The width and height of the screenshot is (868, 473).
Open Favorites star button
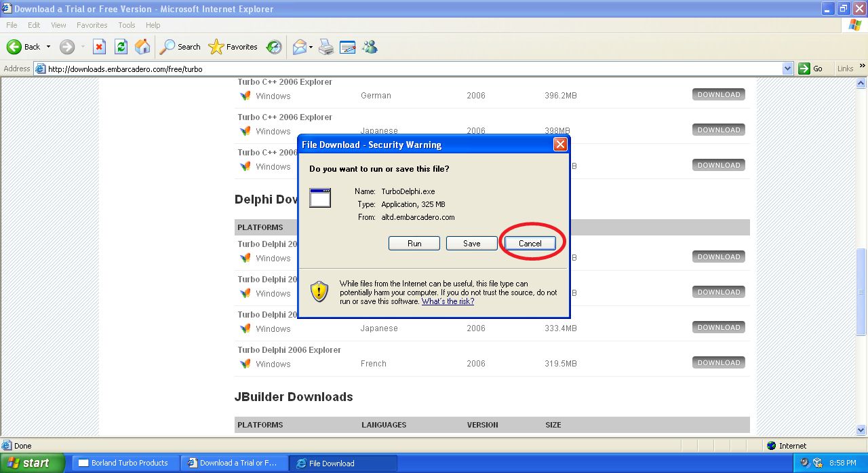[x=233, y=47]
